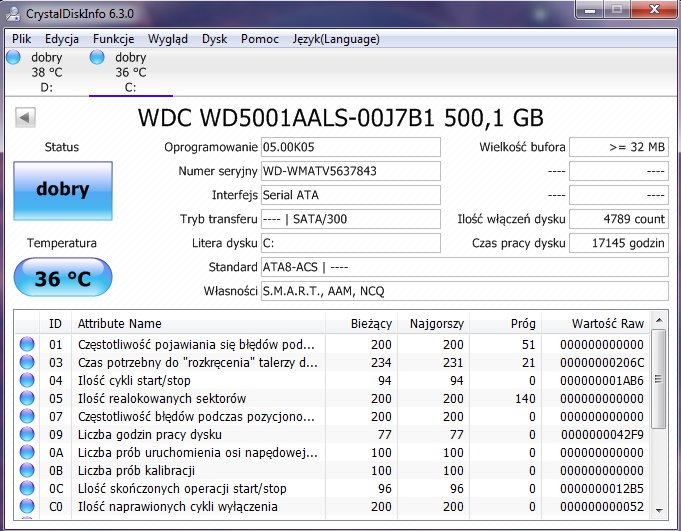
Task: Click status orb for attribute 0C
Action: point(27,488)
